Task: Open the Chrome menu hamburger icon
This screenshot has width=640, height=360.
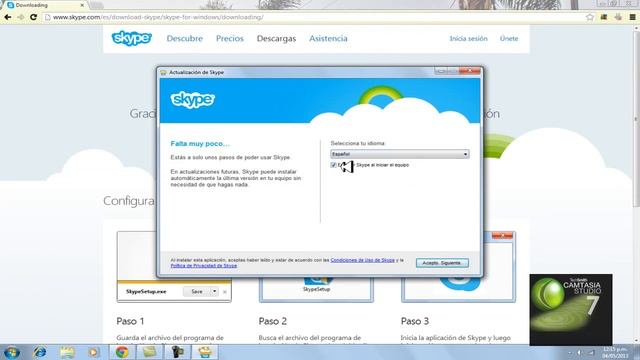Action: (632, 17)
